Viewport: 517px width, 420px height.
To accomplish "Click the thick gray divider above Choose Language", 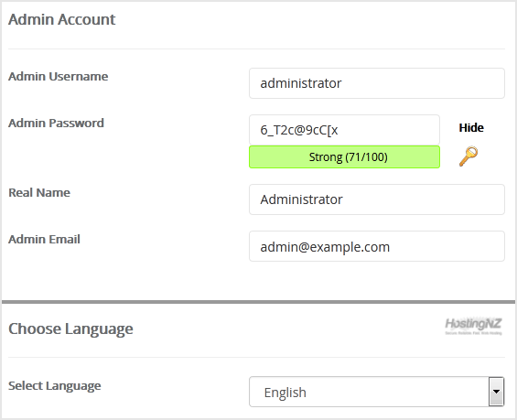I will point(258,302).
